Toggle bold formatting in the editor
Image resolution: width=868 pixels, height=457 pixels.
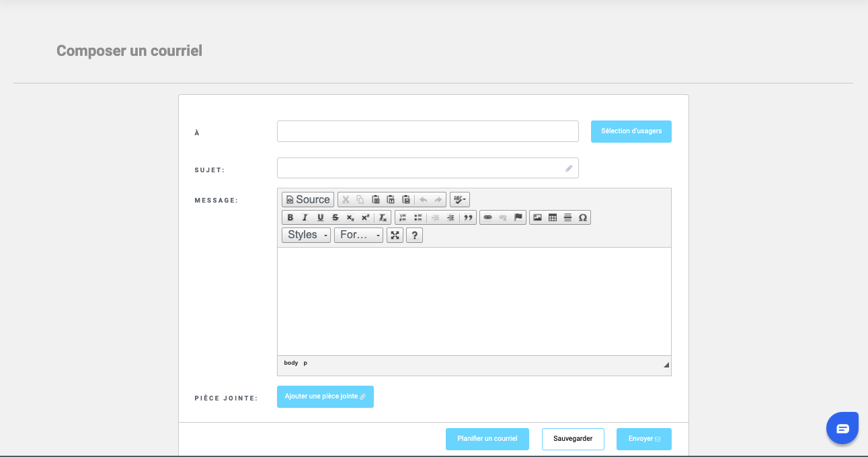(290, 217)
